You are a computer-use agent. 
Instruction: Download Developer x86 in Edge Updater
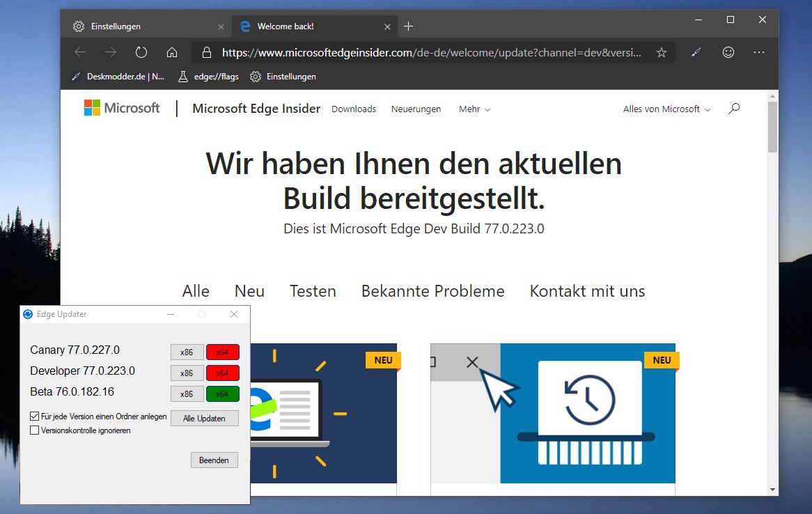tap(187, 373)
